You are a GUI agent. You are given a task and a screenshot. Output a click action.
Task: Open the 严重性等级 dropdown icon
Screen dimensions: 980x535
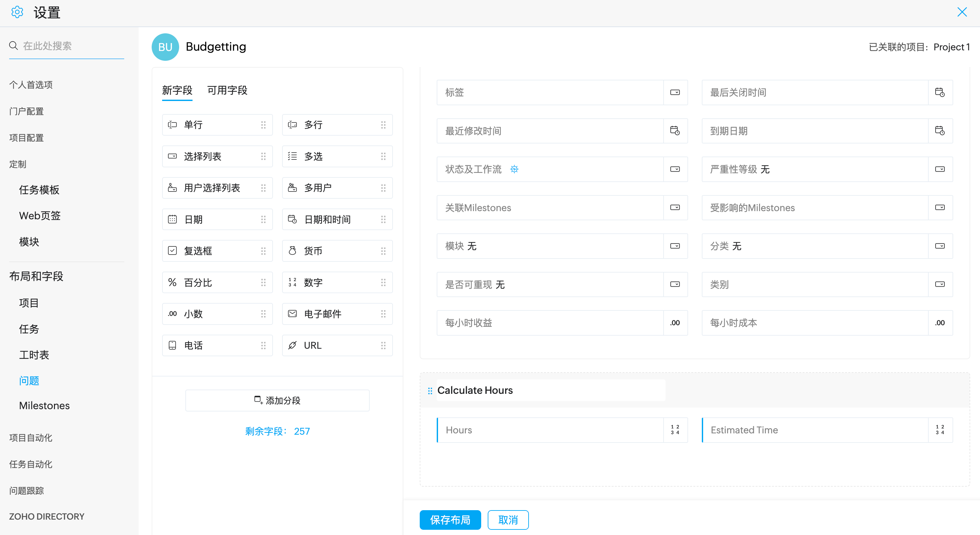coord(940,169)
